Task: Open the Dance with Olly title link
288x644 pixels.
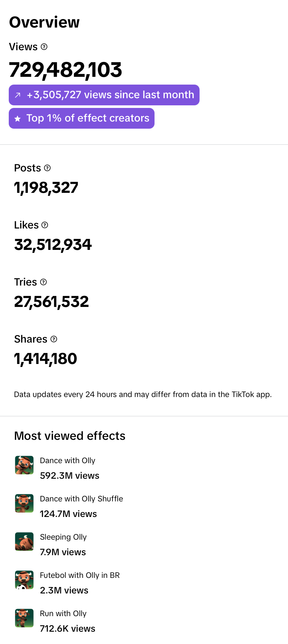Action: (x=67, y=461)
